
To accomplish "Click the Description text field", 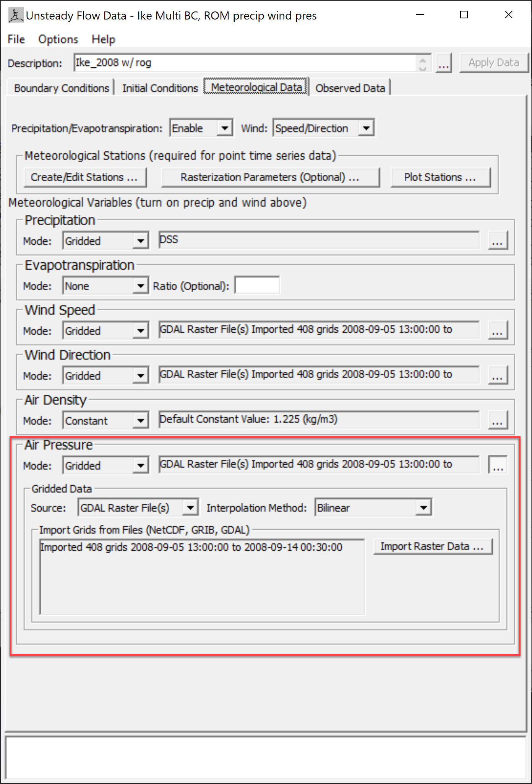I will click(245, 63).
